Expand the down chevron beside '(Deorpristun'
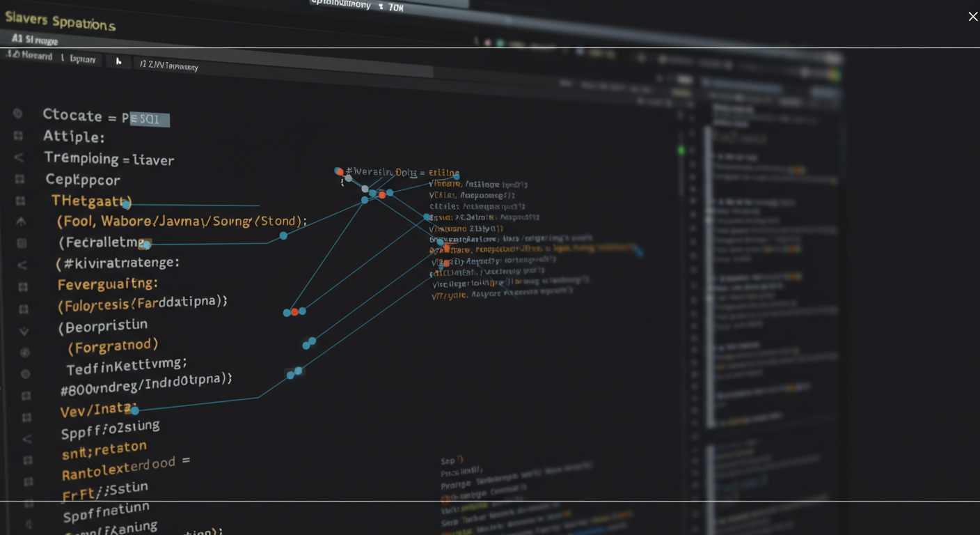 coord(24,331)
